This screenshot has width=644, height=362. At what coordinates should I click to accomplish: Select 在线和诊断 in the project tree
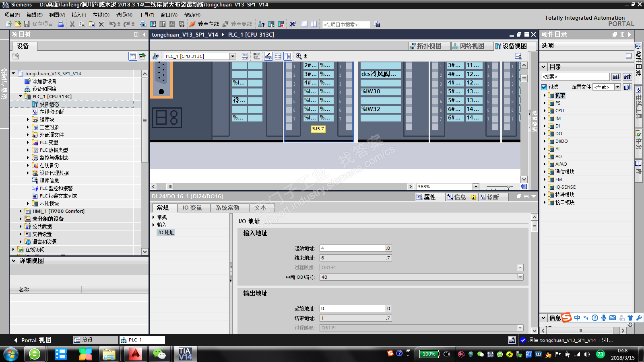point(52,112)
